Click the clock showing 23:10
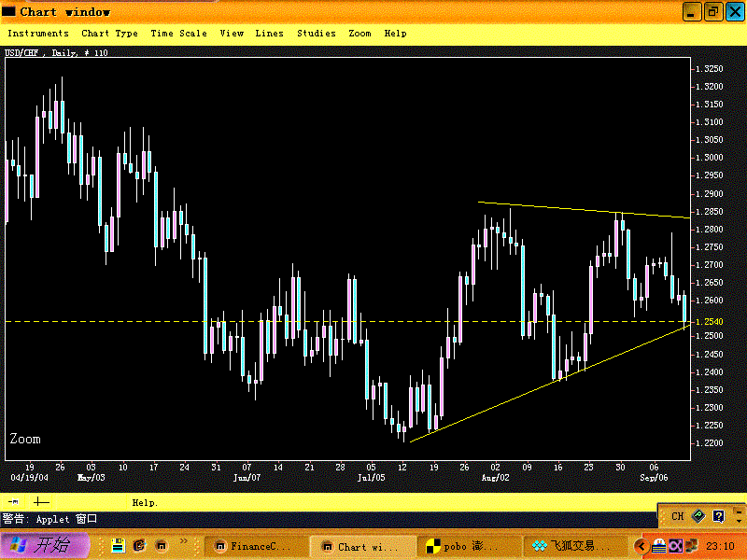Viewport: 747px width, 560px height. click(721, 545)
